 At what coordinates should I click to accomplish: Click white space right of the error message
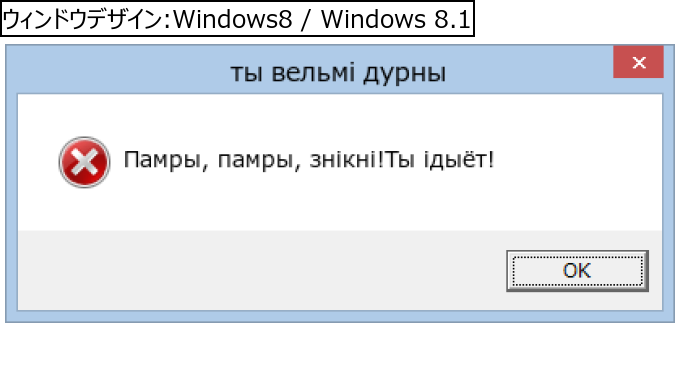click(x=577, y=160)
